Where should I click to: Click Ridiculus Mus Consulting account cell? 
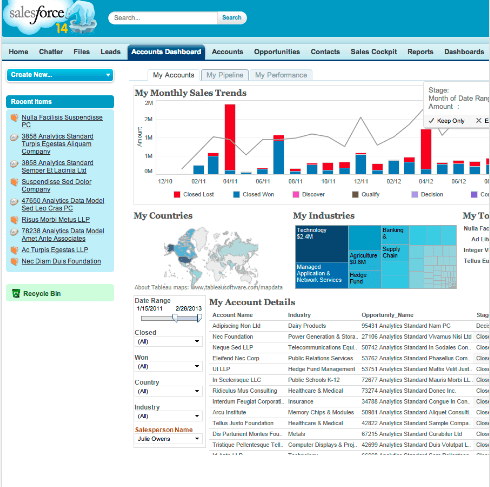[x=245, y=391]
